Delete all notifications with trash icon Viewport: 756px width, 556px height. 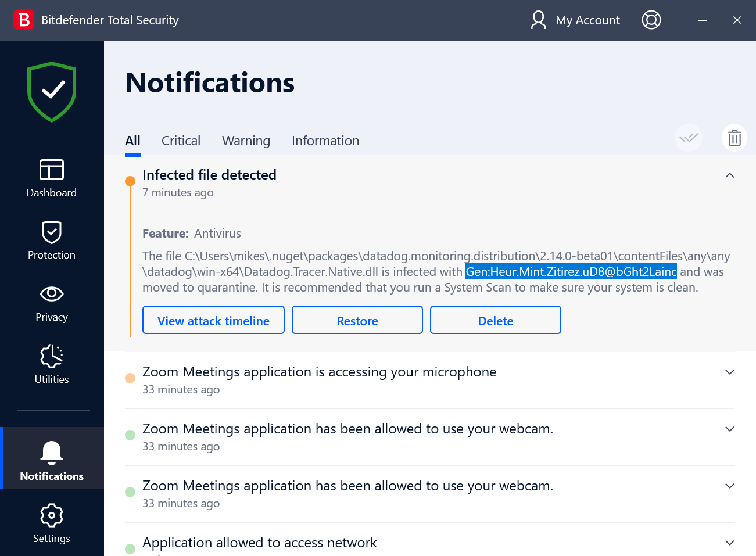(x=734, y=138)
